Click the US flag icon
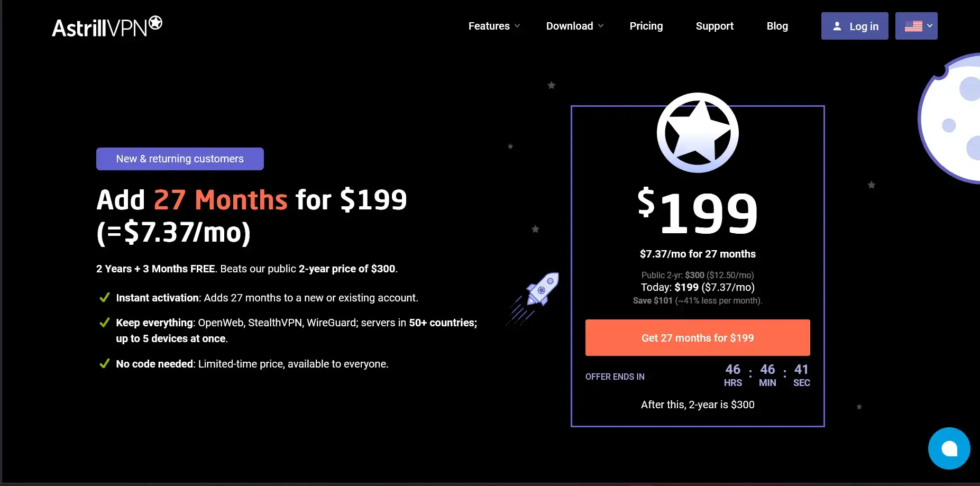 (x=912, y=25)
